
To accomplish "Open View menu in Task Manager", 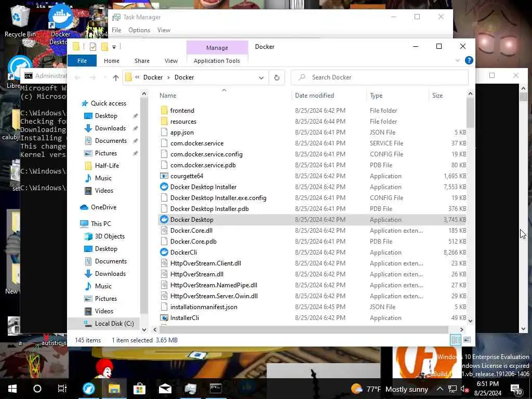I will tap(164, 30).
